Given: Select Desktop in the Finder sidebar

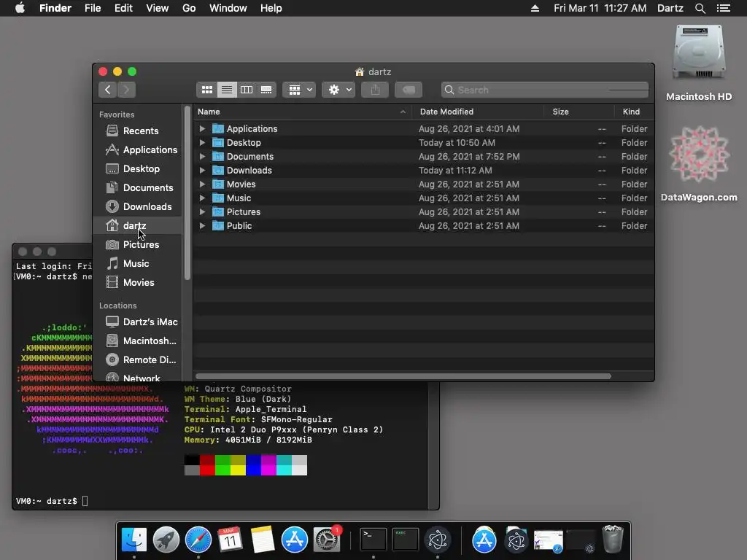Looking at the screenshot, I should pos(138,168).
